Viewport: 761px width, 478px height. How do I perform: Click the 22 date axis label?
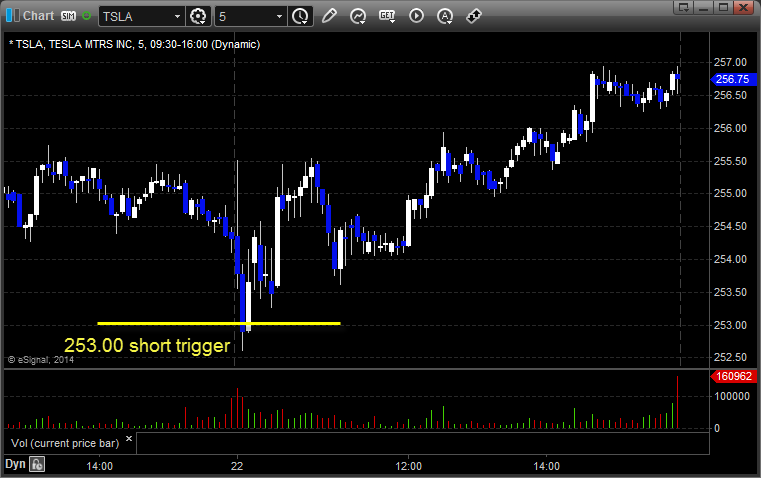pos(237,466)
